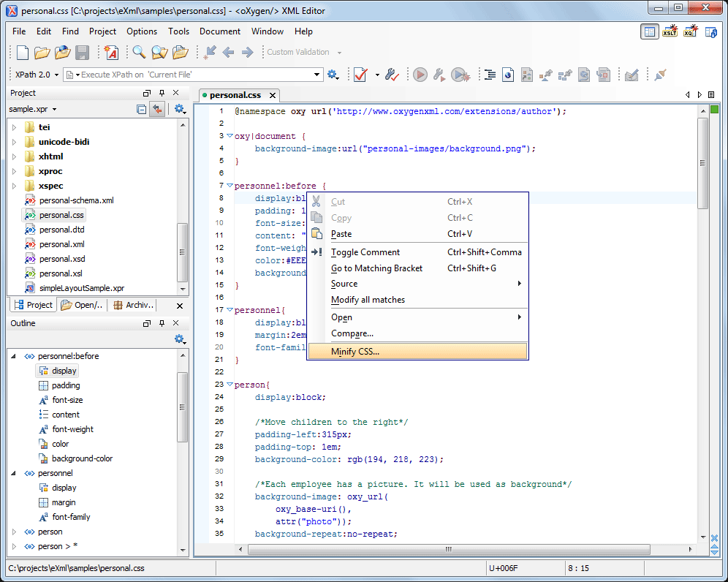The height and width of the screenshot is (582, 728).
Task: Click the editor horizontal scrollbar thumb
Action: tap(449, 550)
